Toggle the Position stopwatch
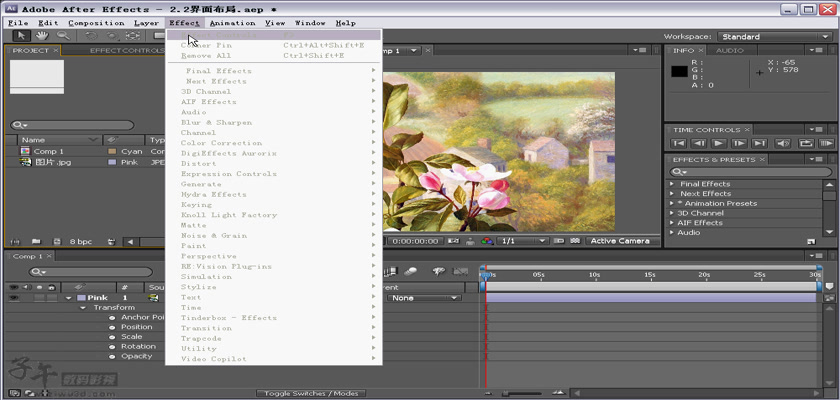 pyautogui.click(x=112, y=327)
